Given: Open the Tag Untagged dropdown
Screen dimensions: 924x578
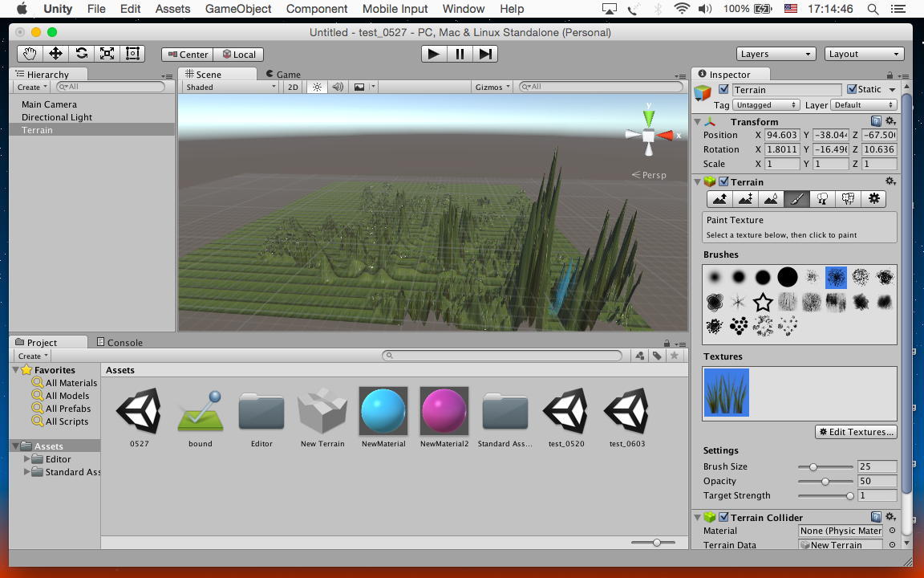Looking at the screenshot, I should coord(766,105).
